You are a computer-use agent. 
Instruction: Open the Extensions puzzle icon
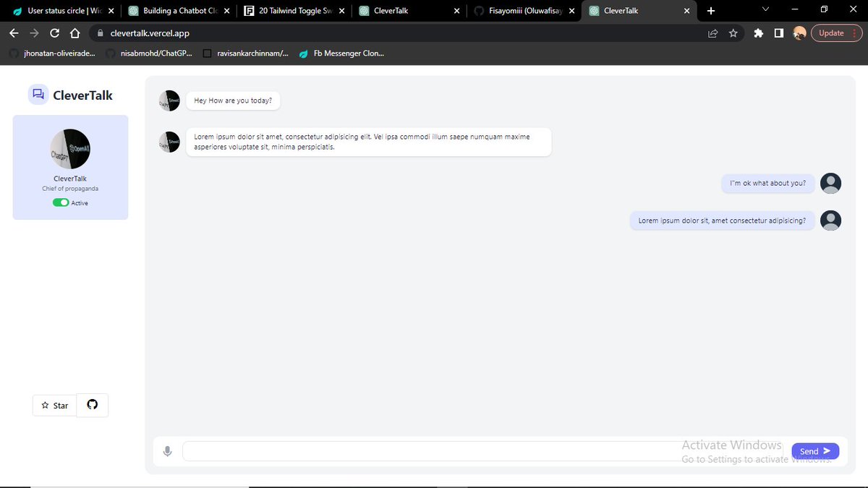pyautogui.click(x=758, y=33)
